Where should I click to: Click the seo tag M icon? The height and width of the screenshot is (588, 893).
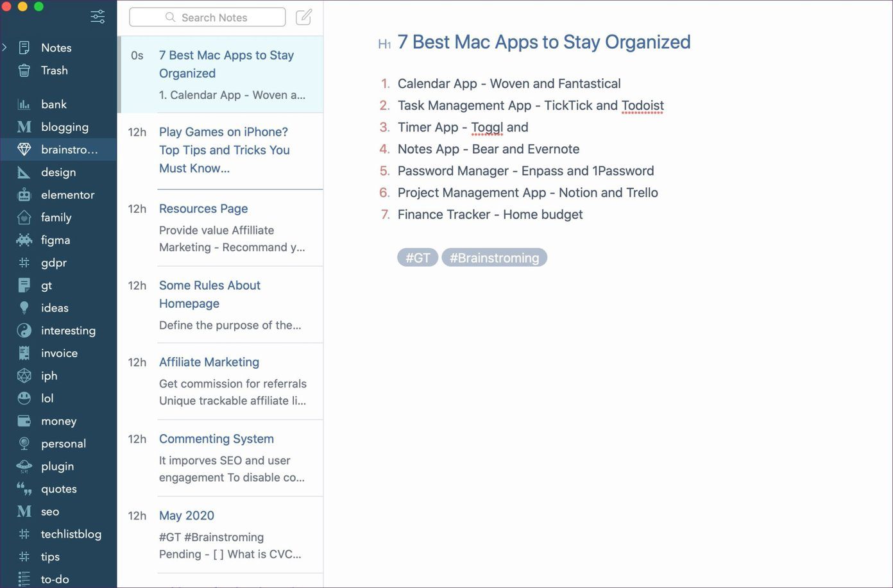24,512
